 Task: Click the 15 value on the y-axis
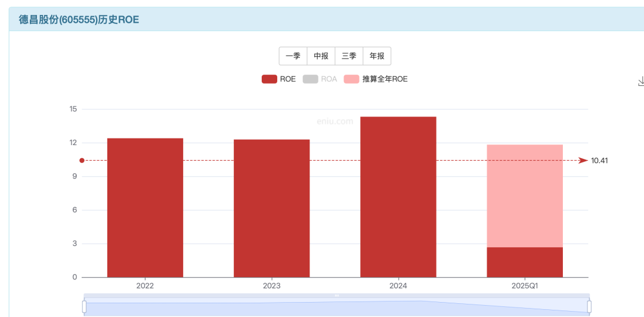pos(73,109)
